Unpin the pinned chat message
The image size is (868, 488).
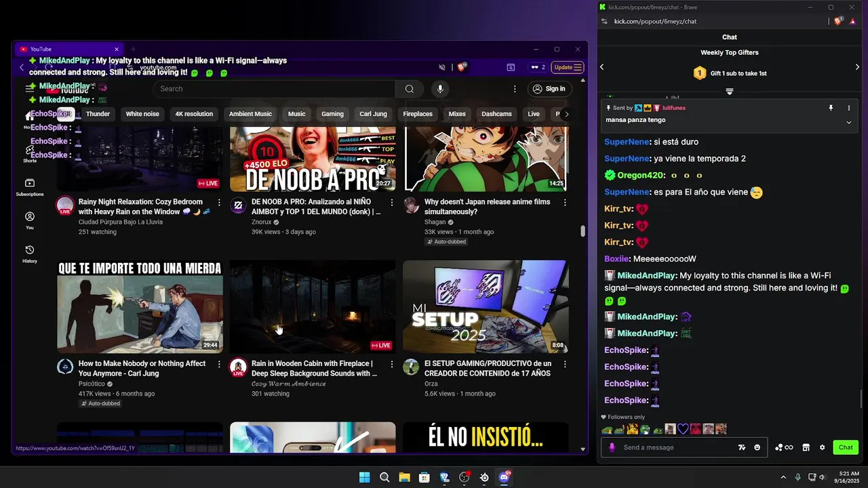[x=831, y=108]
